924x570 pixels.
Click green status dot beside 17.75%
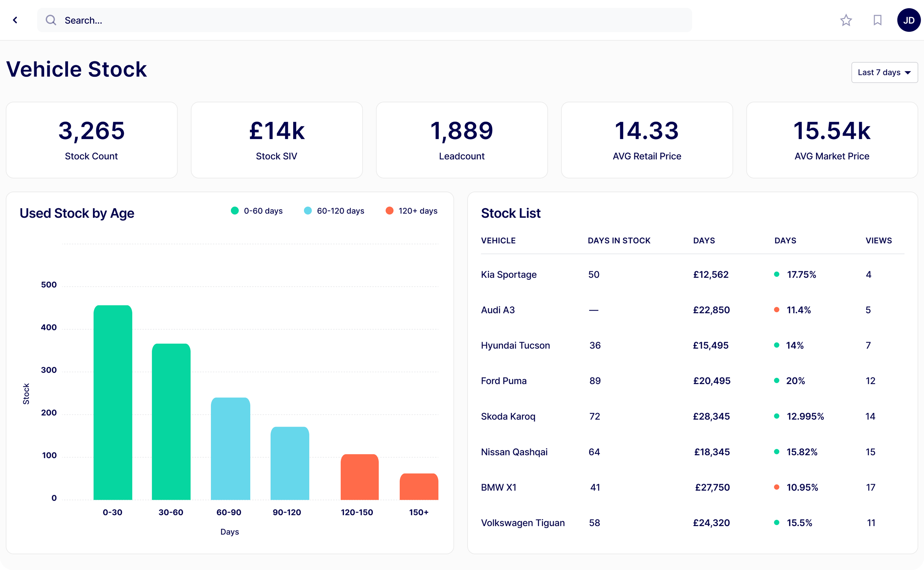pos(776,274)
